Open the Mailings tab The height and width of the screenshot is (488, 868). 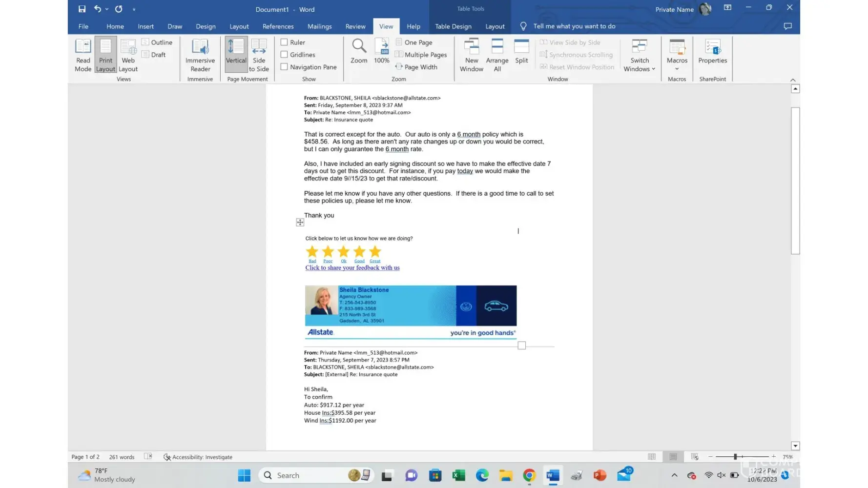[x=319, y=26]
